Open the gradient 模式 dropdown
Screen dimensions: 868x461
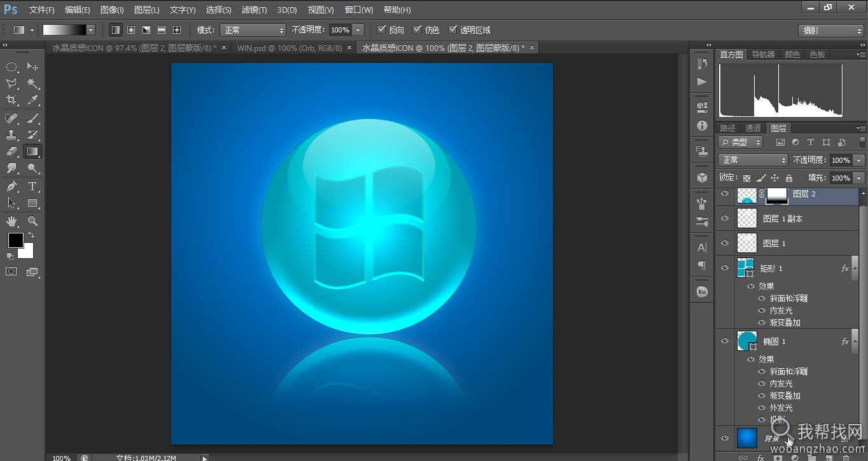click(253, 30)
